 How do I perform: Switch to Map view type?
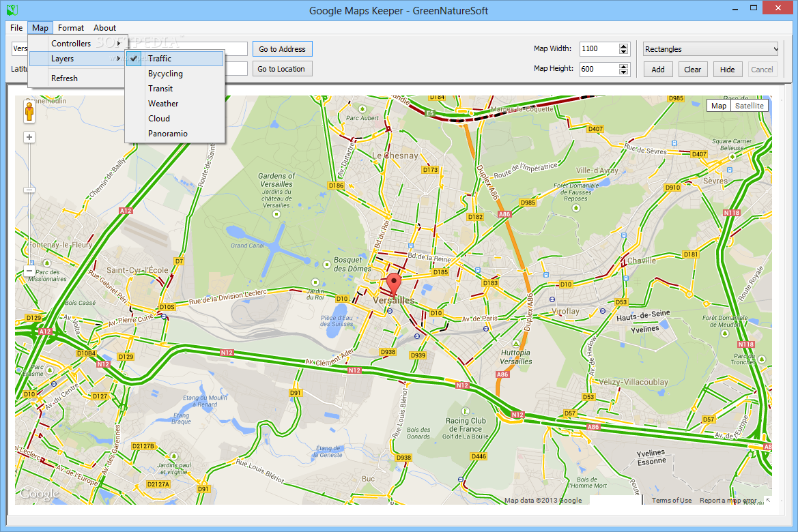tap(719, 105)
